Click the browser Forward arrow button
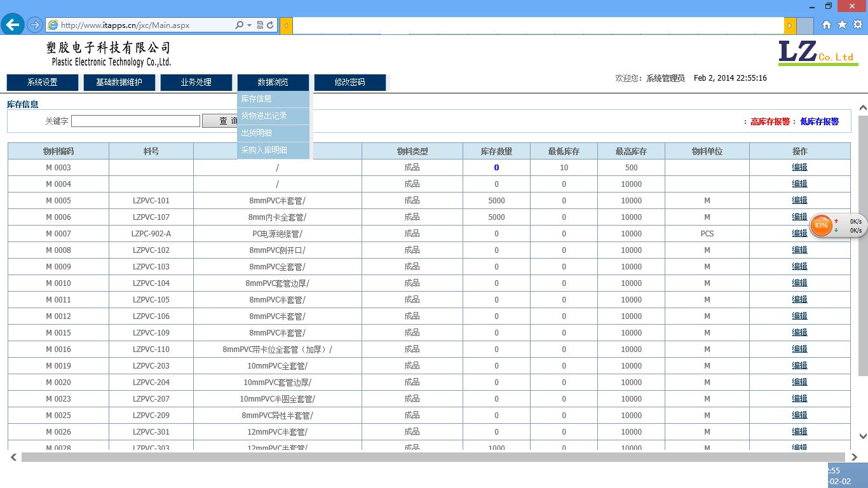 pos(35,25)
